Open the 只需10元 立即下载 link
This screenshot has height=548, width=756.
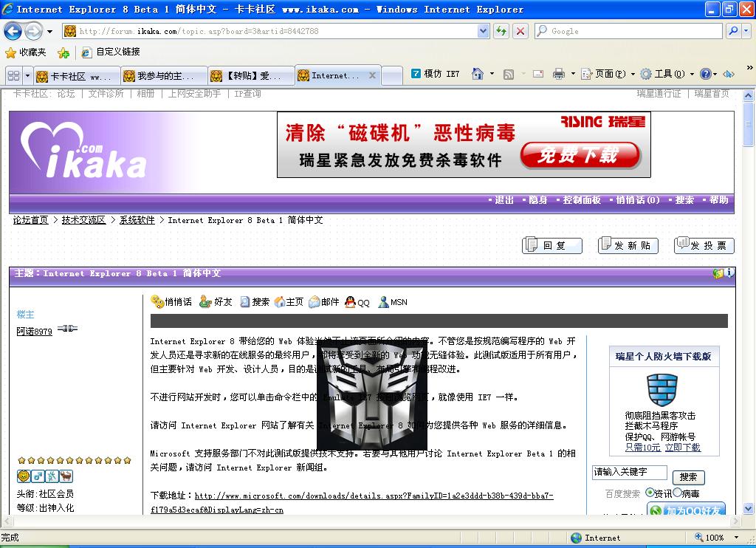662,448
